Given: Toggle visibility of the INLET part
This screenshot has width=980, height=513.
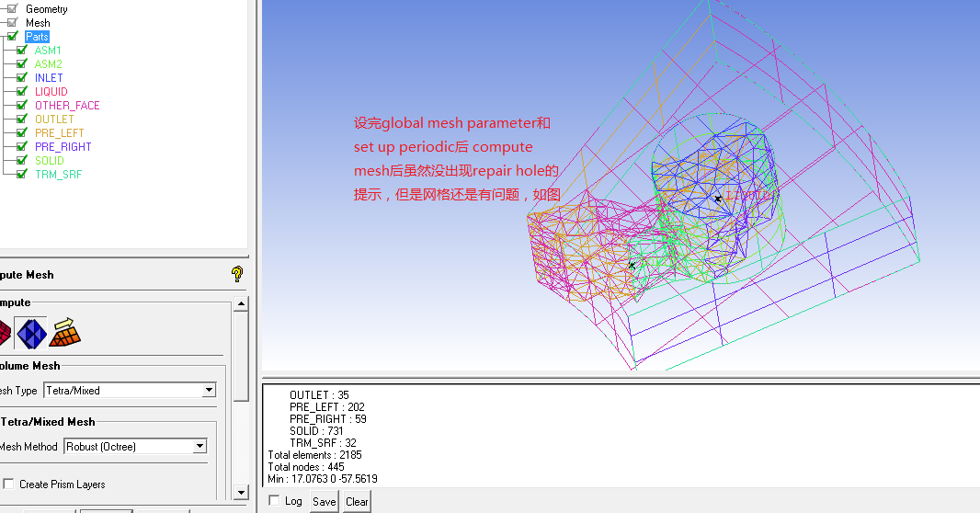Looking at the screenshot, I should [x=22, y=78].
